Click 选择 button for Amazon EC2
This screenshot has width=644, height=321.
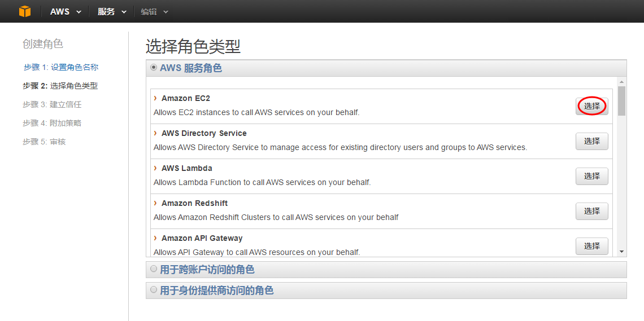[x=592, y=106]
